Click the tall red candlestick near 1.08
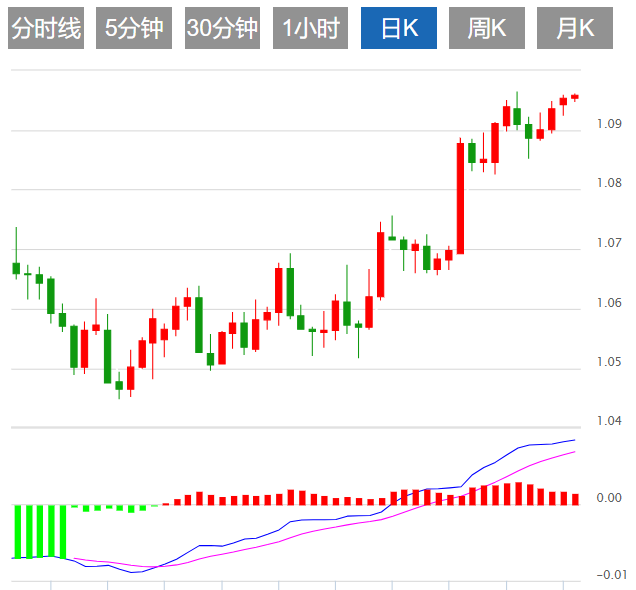This screenshot has width=636, height=590. pos(460,198)
